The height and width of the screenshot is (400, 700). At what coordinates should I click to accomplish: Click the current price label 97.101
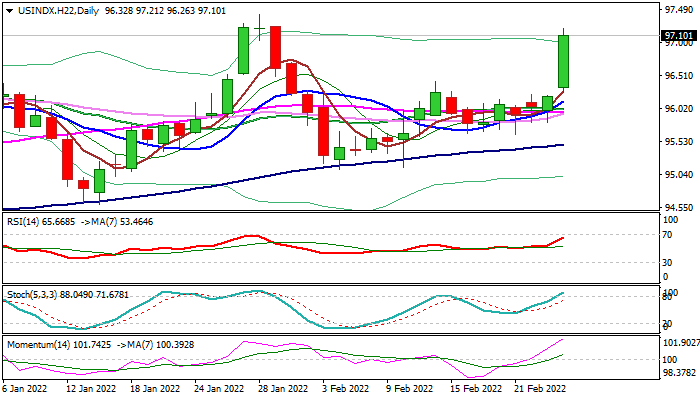click(679, 36)
